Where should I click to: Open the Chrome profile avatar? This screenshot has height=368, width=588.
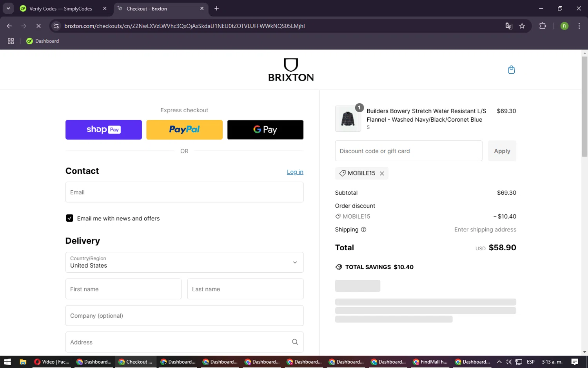click(x=564, y=26)
